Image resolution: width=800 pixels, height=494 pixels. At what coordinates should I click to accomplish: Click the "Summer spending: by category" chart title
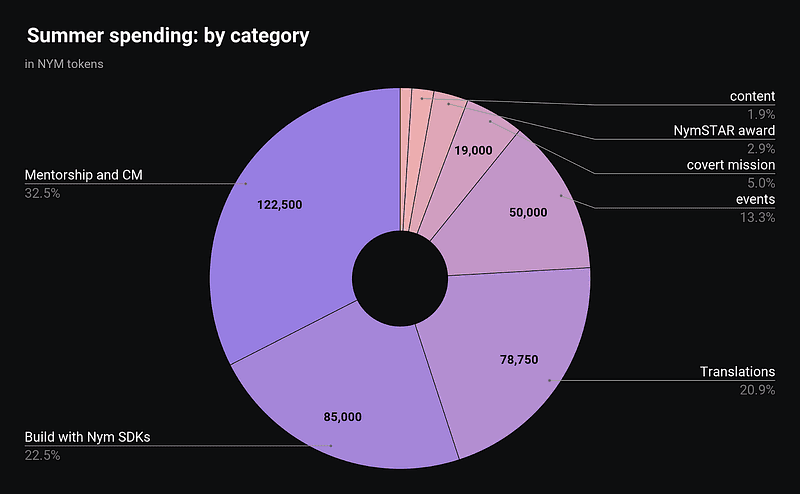168,36
